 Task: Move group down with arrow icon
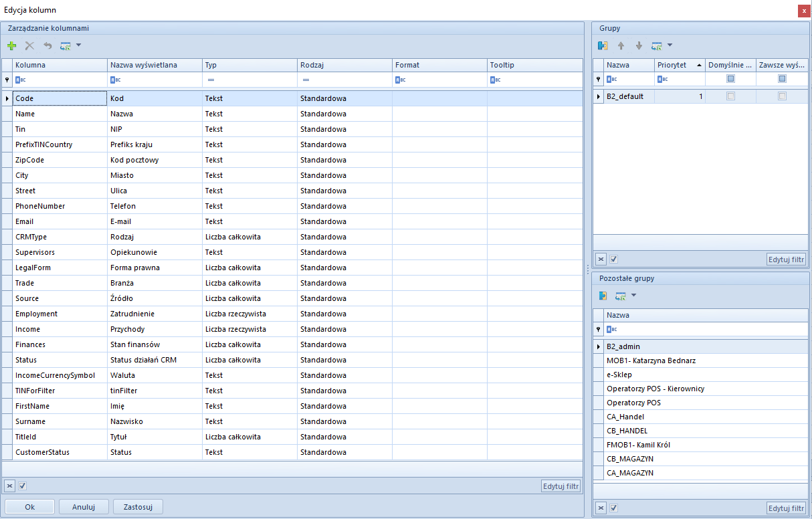639,45
